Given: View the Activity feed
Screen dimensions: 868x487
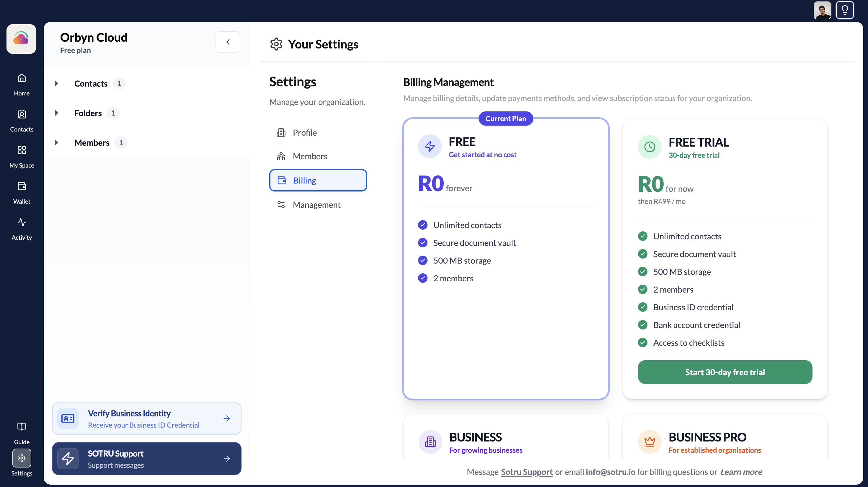Looking at the screenshot, I should 22,229.
